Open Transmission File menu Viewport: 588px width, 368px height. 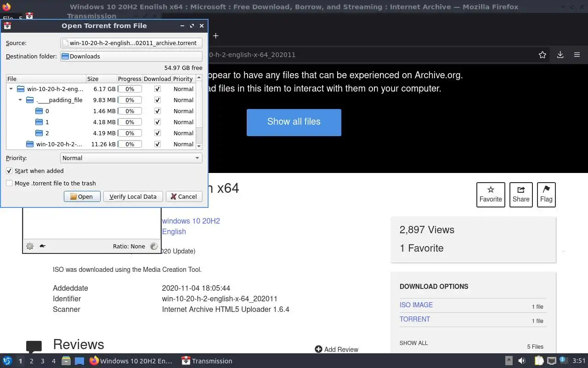tap(8, 18)
